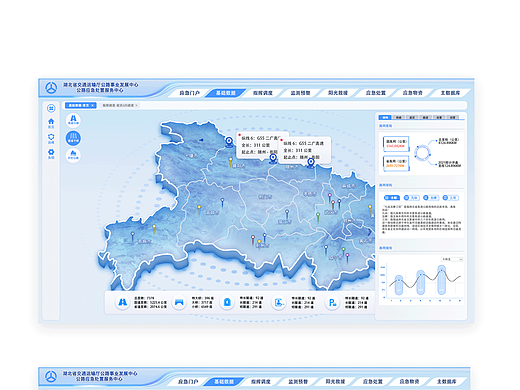This screenshot has width=520, height=390.
Task: Click blue location marker between the two popups
Action: tap(273, 158)
